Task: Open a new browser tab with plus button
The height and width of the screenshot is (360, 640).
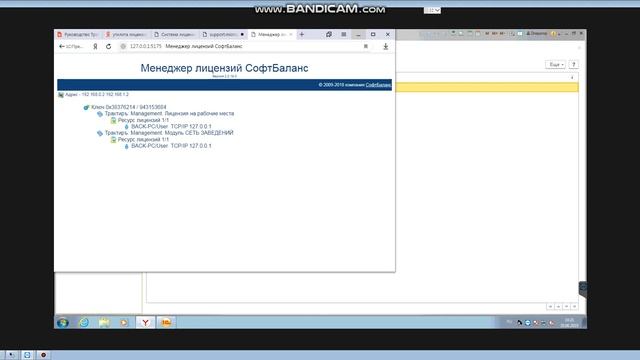Action: (x=302, y=35)
